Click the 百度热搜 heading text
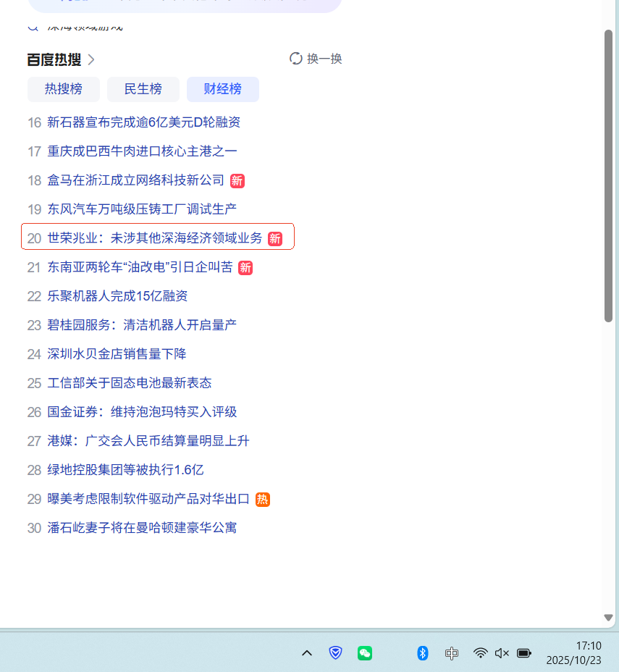Screen dimensions: 619x672 pyautogui.click(x=54, y=59)
